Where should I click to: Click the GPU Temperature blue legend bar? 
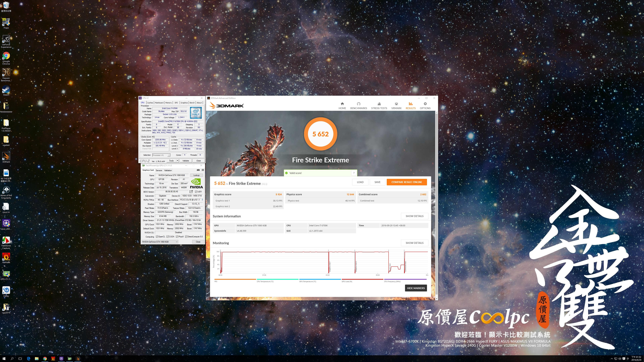pyautogui.click(x=320, y=279)
